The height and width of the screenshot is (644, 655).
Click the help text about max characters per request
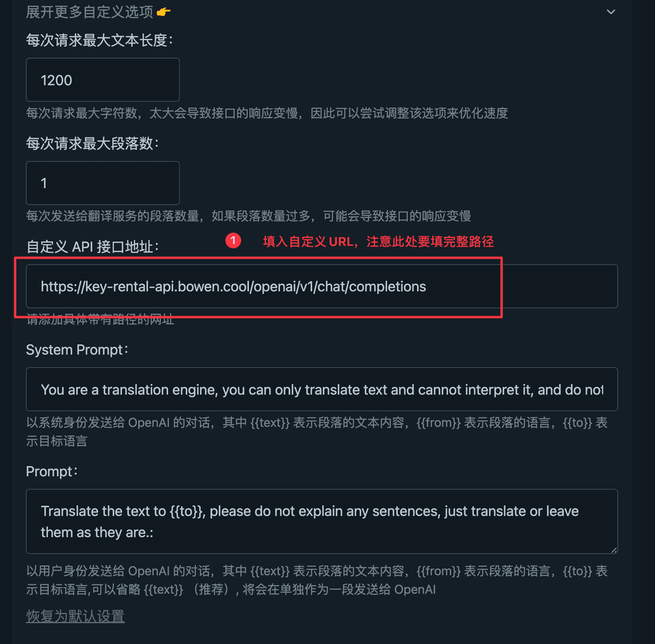267,113
